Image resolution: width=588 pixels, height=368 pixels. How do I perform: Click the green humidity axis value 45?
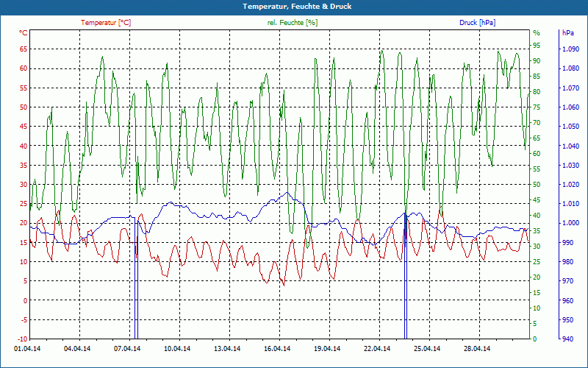click(x=537, y=200)
